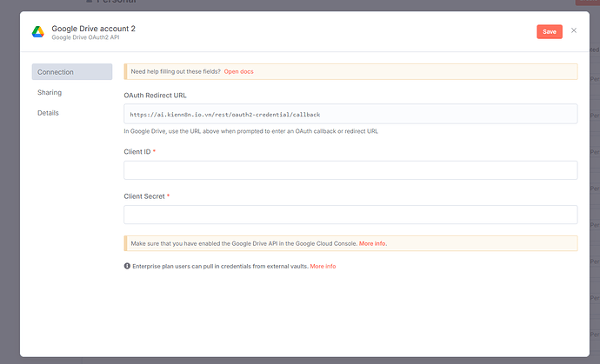Focus the Client Secret input field

[350, 215]
